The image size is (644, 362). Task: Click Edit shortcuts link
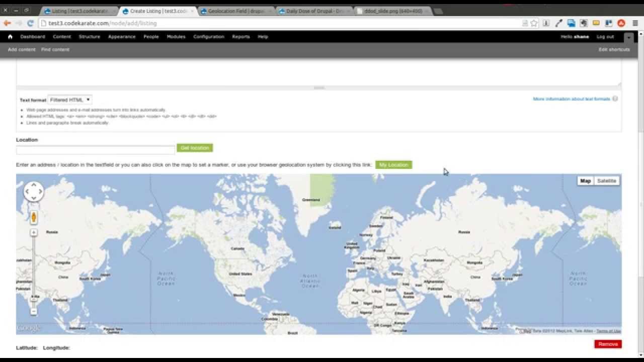pyautogui.click(x=614, y=49)
